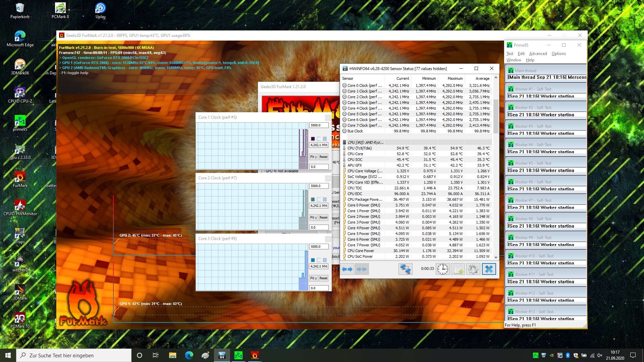Select CPUID HWMonitor desktop icon
The height and width of the screenshot is (362, 644).
pyautogui.click(x=20, y=208)
